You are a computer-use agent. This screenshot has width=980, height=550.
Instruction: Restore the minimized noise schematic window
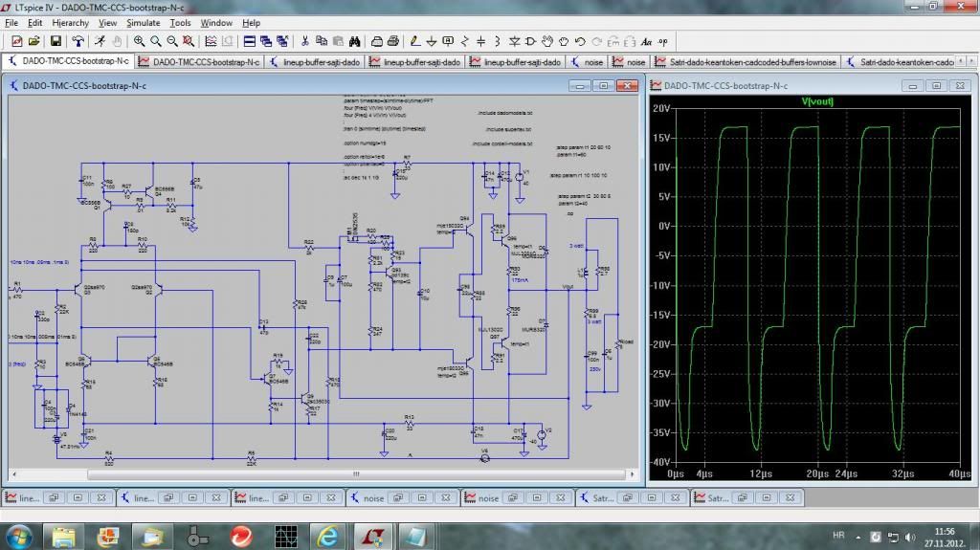click(x=397, y=498)
